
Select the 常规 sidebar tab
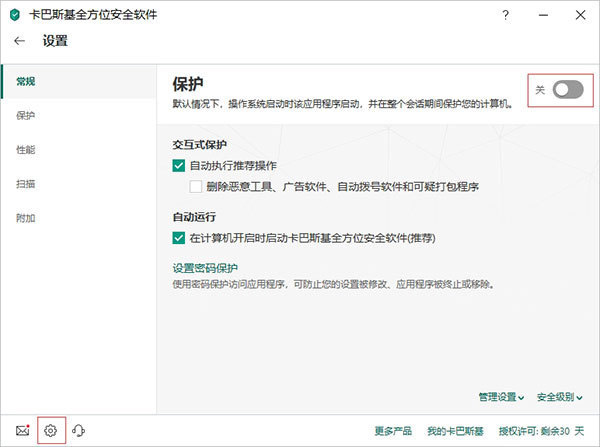[x=79, y=82]
